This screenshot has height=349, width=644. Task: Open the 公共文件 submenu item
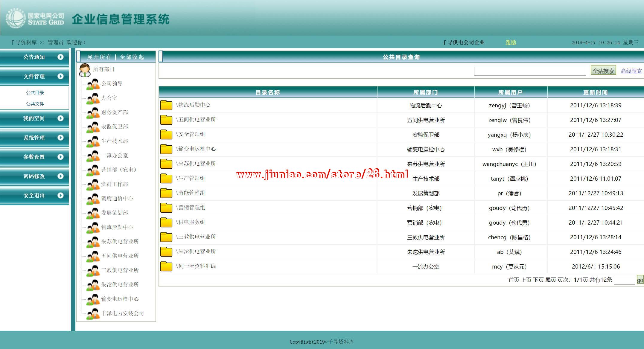[x=35, y=104]
